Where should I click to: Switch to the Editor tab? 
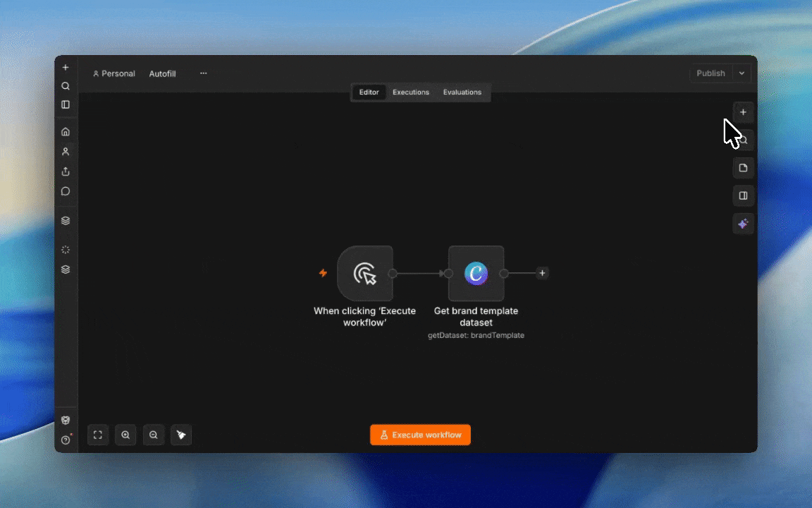coord(369,92)
